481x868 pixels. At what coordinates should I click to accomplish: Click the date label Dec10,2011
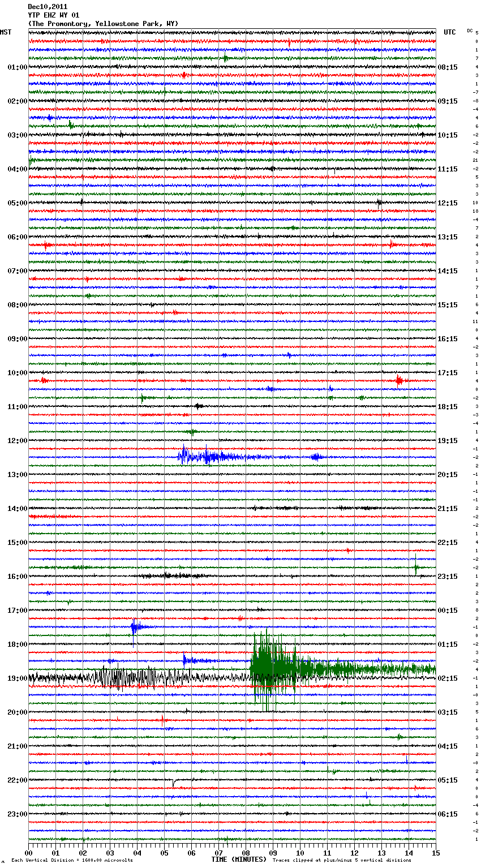(x=48, y=7)
